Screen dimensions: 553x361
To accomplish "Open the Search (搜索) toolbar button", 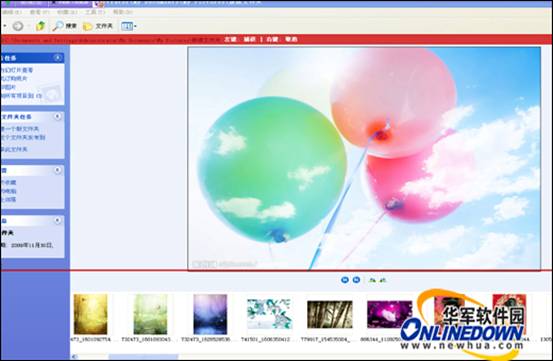I will (x=65, y=26).
